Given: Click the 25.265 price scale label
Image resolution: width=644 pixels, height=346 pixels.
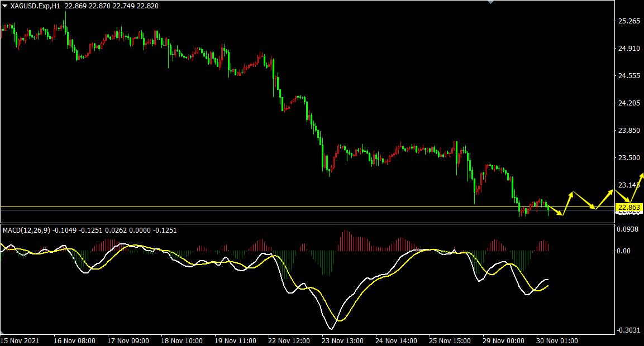Looking at the screenshot, I should coord(629,21).
